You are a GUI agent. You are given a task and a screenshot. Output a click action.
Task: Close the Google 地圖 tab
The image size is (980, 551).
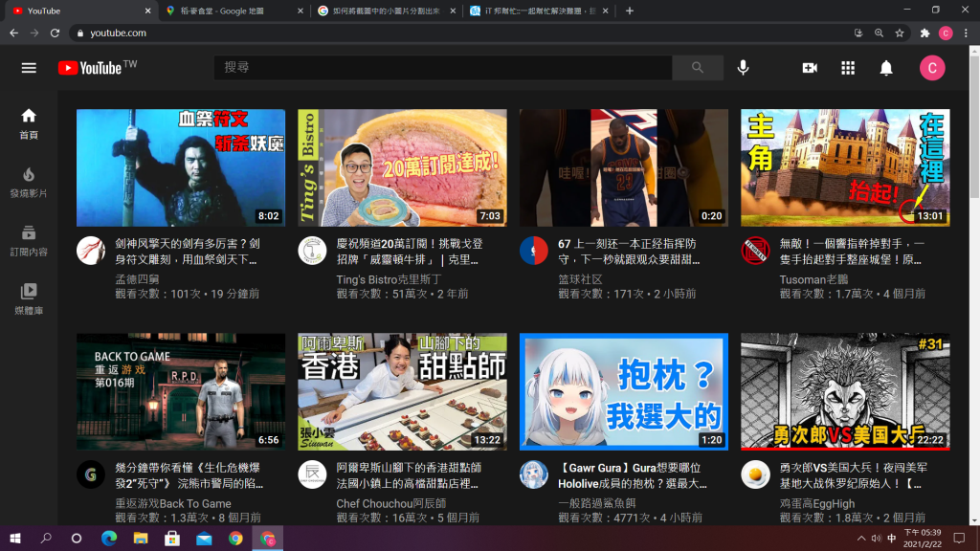click(300, 11)
